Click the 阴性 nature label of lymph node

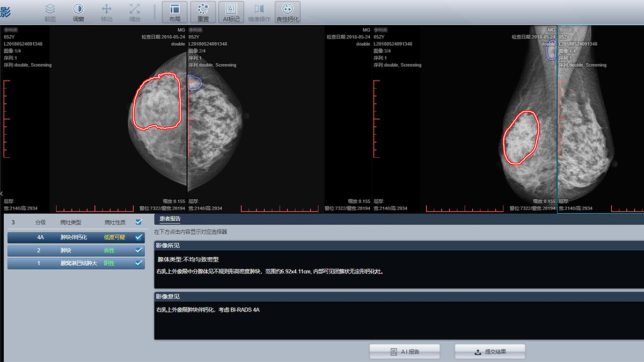pyautogui.click(x=109, y=263)
